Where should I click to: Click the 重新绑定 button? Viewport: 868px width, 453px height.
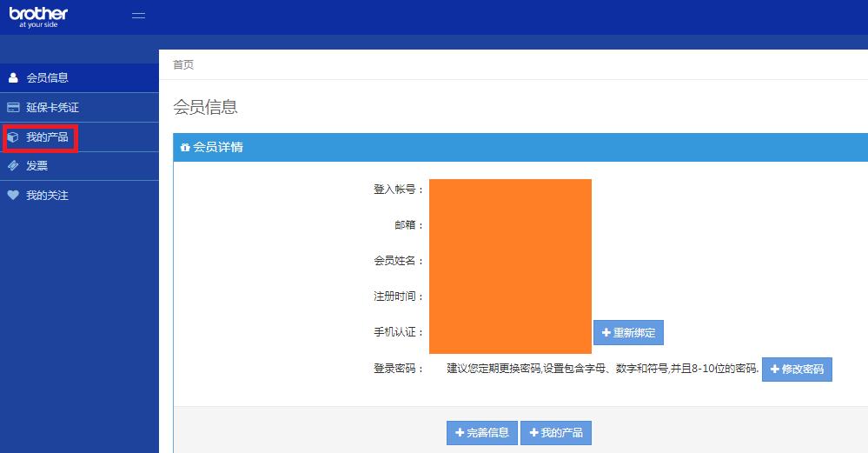coord(628,332)
